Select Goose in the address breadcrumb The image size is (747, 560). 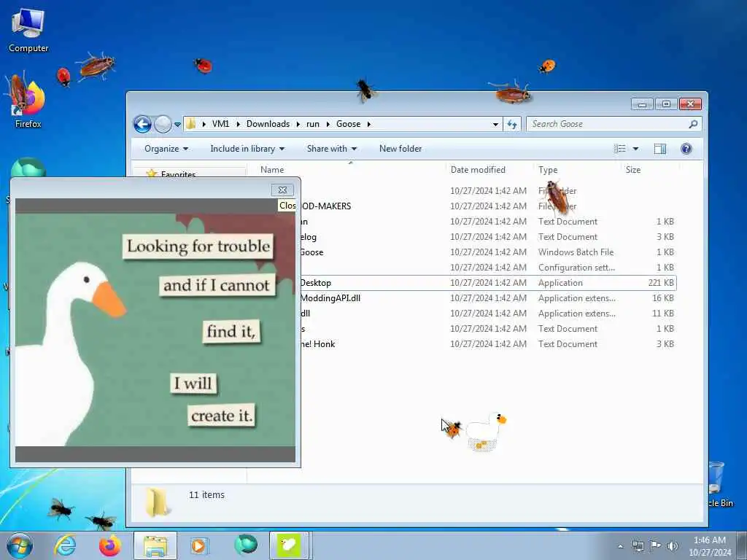pos(348,124)
